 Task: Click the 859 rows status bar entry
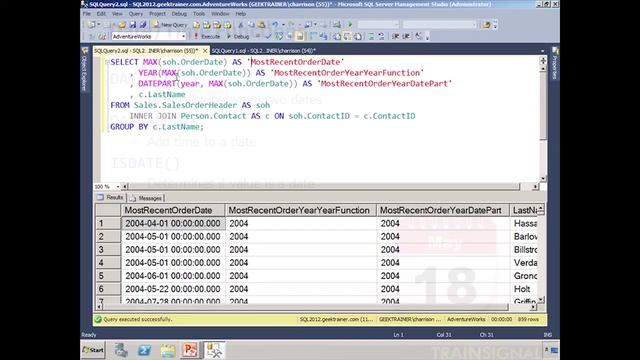point(528,319)
